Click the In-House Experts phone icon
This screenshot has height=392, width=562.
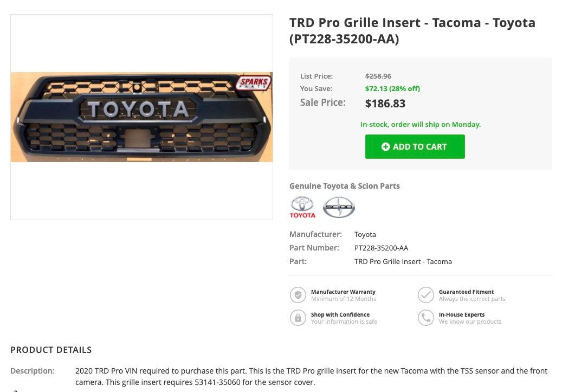[x=426, y=318]
